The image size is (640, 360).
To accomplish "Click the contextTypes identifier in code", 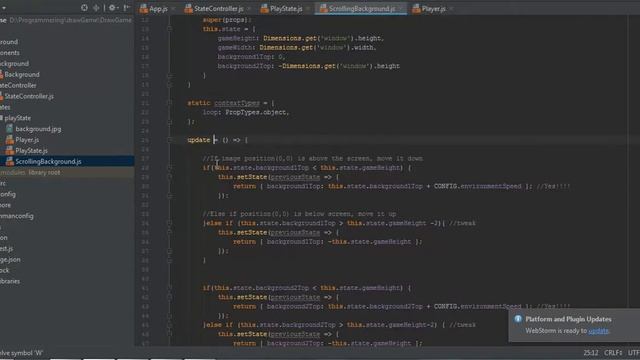I will (237, 103).
